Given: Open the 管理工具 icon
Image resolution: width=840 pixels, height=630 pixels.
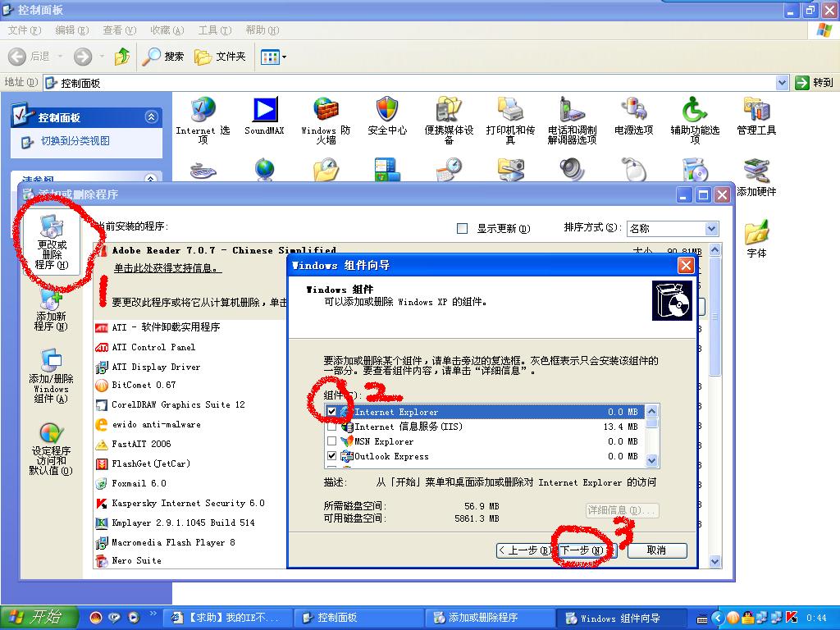Looking at the screenshot, I should (x=756, y=115).
